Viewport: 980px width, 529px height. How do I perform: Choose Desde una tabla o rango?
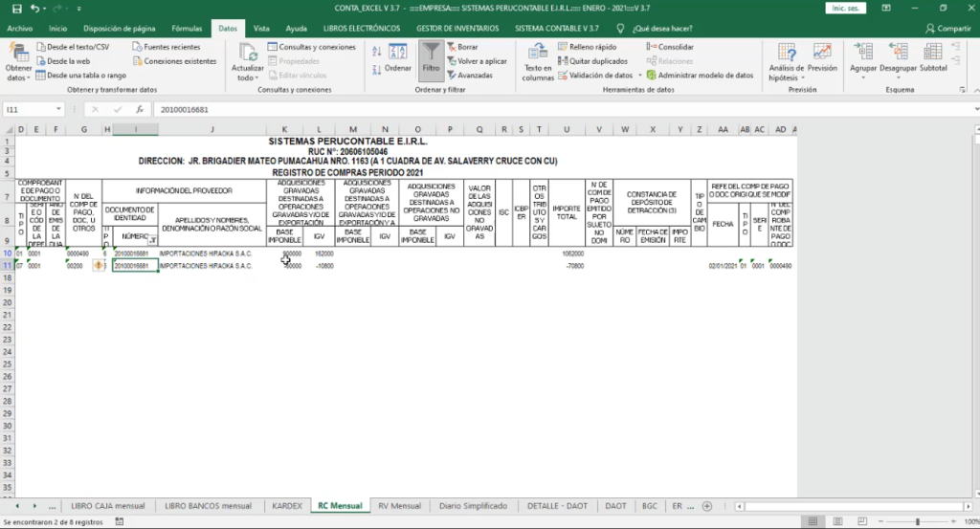tap(80, 75)
